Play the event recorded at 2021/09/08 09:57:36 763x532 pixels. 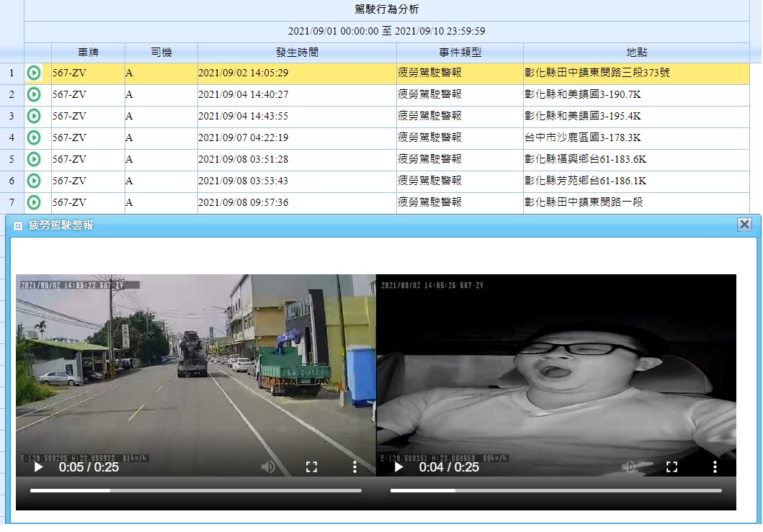34,202
